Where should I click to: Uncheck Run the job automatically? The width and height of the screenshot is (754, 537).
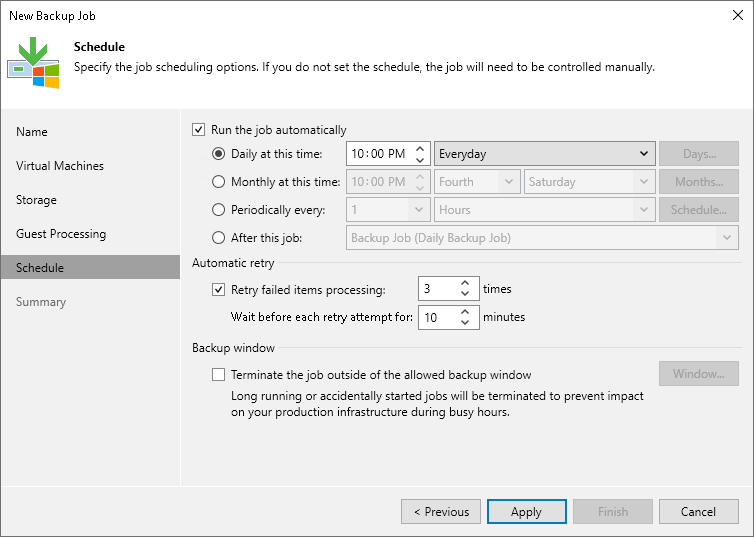pyautogui.click(x=198, y=130)
